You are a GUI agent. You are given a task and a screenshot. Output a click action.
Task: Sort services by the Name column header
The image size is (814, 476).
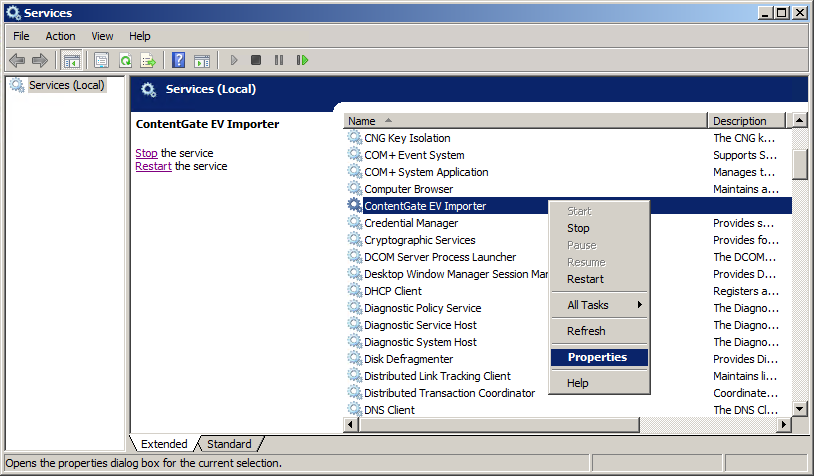(x=525, y=121)
